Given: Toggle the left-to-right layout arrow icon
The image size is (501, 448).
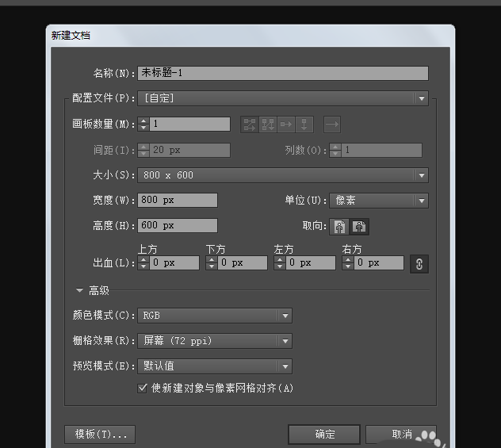Looking at the screenshot, I should click(332, 124).
